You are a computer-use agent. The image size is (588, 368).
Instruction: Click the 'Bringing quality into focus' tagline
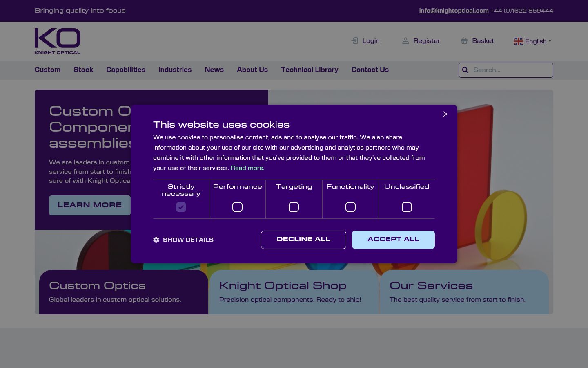(x=80, y=11)
